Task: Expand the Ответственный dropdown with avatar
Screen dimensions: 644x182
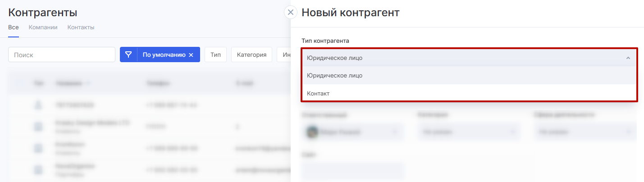Action: tap(352, 132)
